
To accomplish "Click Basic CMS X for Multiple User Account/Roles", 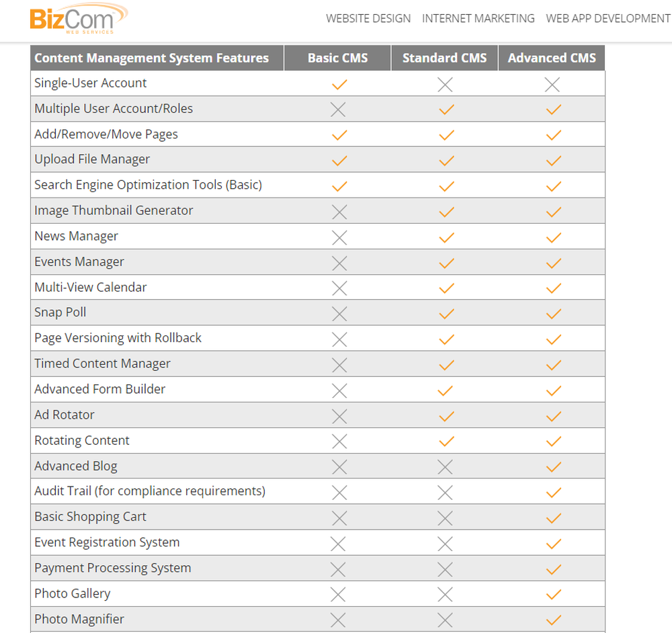I will tap(338, 110).
